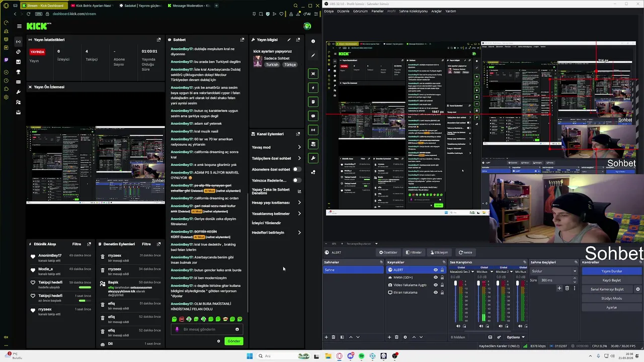Edit stream info with the pencil icon

pos(289,40)
